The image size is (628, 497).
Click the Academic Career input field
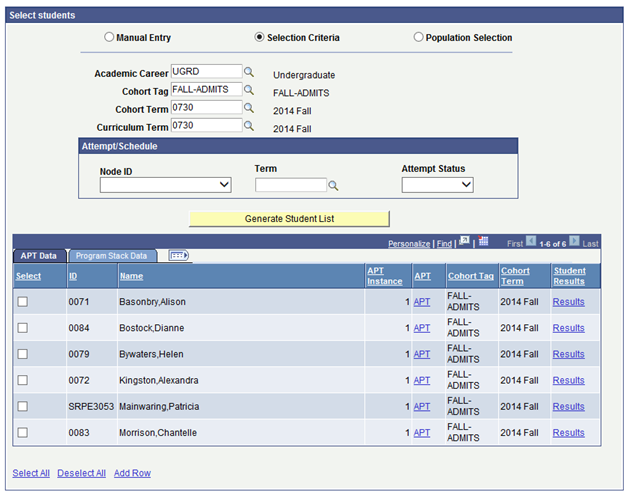(x=206, y=72)
